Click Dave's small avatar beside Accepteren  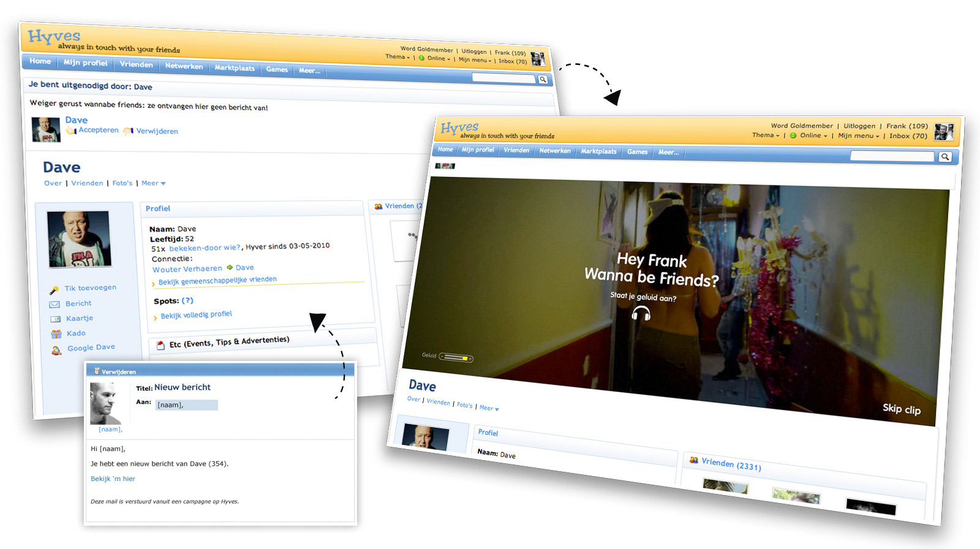(46, 129)
